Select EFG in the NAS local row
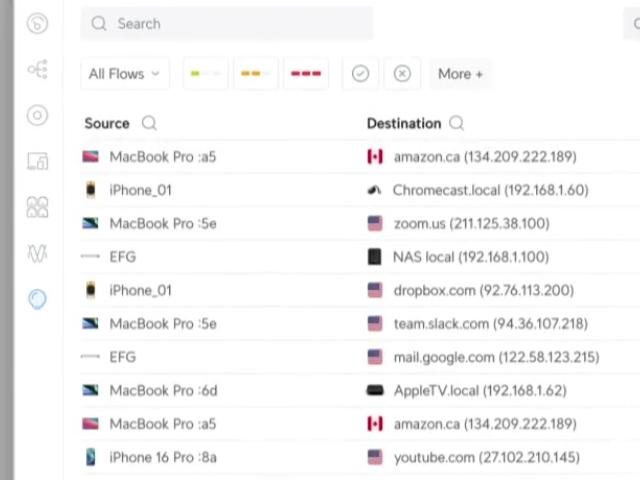640x480 pixels. tap(122, 257)
